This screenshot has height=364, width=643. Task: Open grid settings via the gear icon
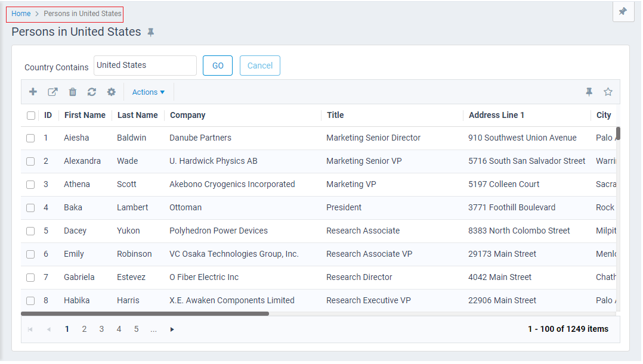coord(112,92)
